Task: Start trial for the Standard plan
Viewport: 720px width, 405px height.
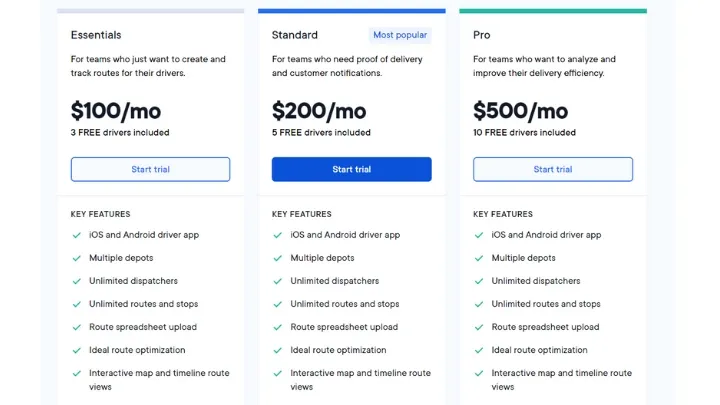Action: (x=351, y=169)
